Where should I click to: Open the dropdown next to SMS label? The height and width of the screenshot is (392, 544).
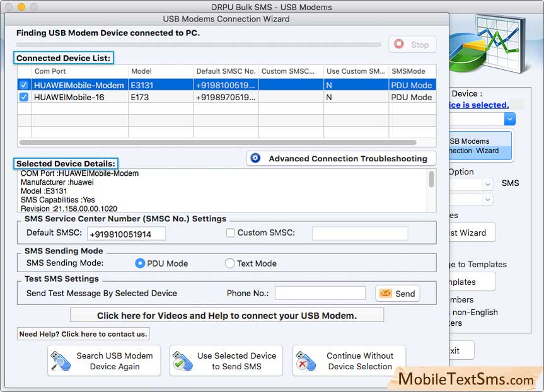487,184
